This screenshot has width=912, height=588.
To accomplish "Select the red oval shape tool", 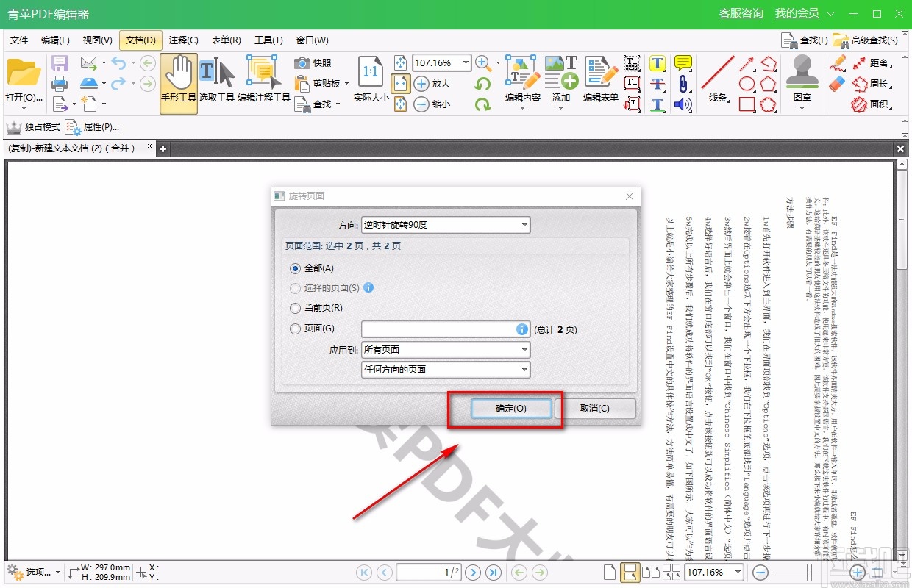I will 747,84.
